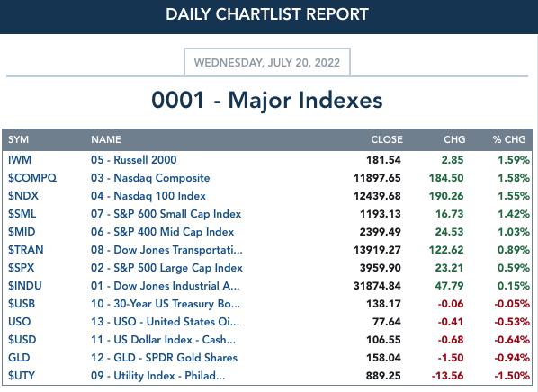Sort by the SYM column header
The image size is (538, 392).
click(18, 139)
